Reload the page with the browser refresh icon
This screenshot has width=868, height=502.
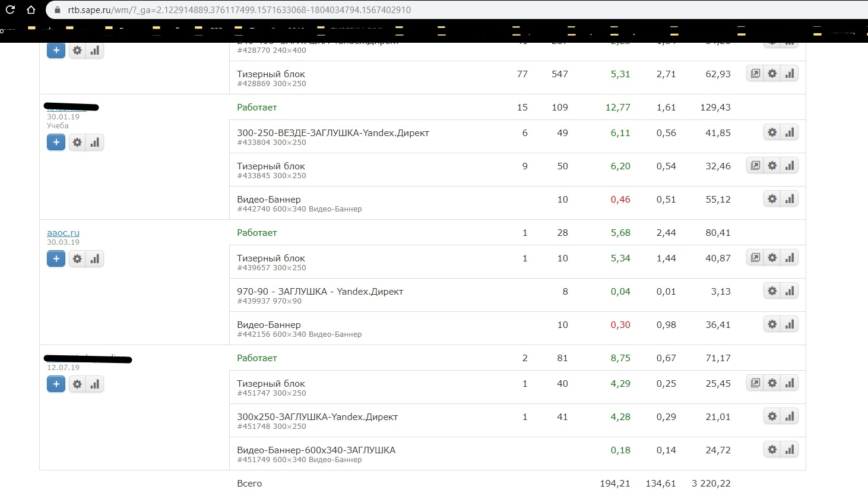pos(10,10)
